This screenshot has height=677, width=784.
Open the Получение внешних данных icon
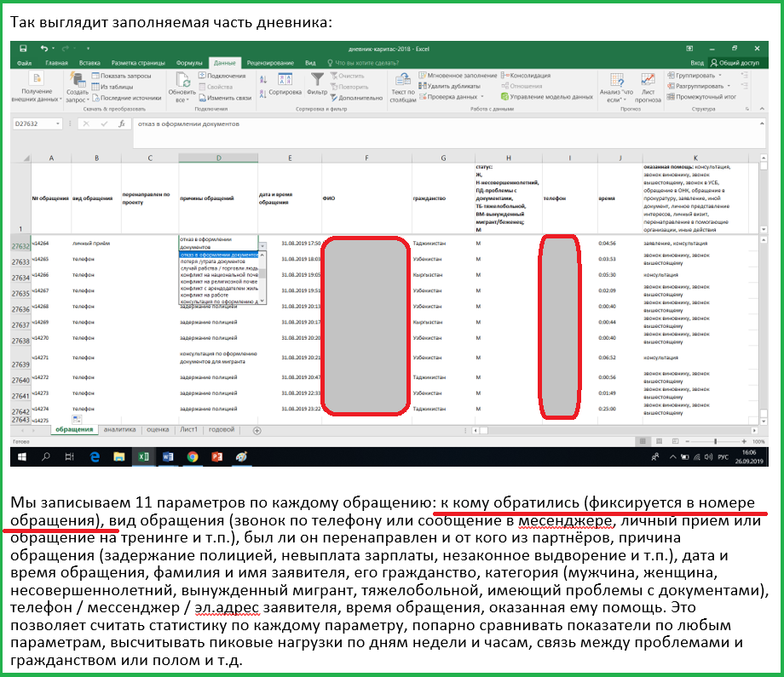[37, 79]
